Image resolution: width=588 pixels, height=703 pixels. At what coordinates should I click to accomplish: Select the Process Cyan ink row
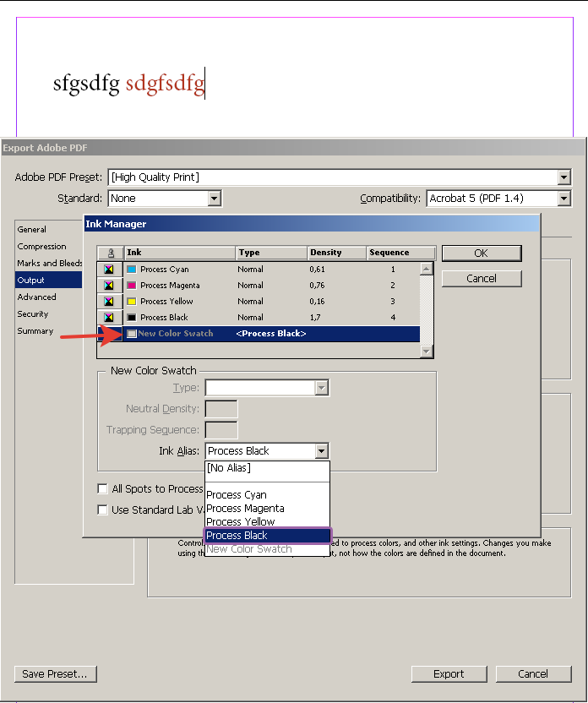[259, 270]
